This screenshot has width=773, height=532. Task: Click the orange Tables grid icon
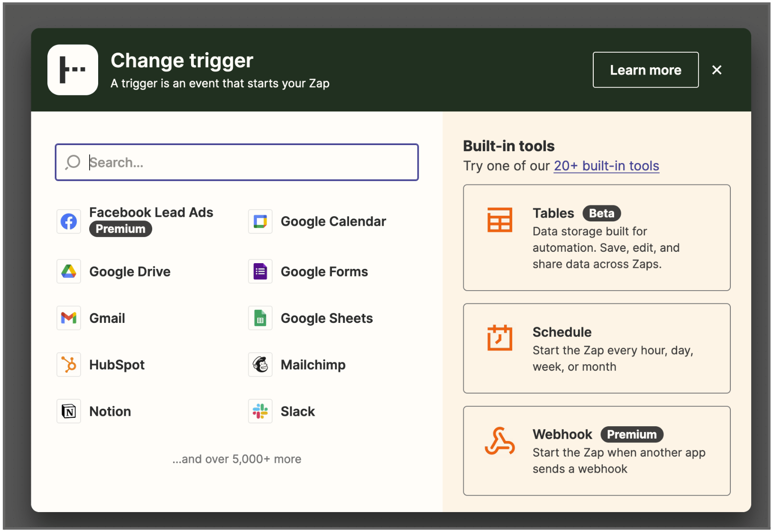point(500,220)
